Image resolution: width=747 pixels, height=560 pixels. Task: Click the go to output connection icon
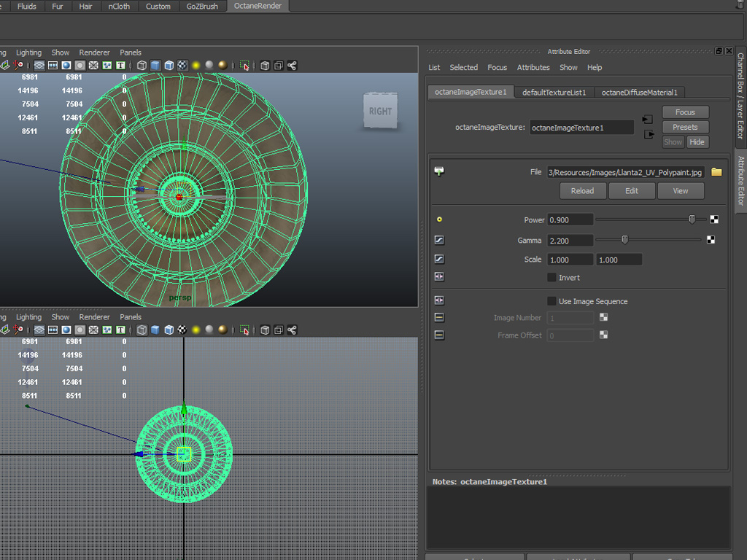pos(649,134)
